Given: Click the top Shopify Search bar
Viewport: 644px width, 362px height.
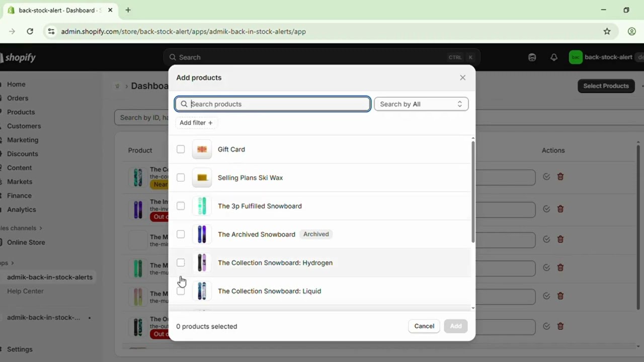Looking at the screenshot, I should click(321, 57).
